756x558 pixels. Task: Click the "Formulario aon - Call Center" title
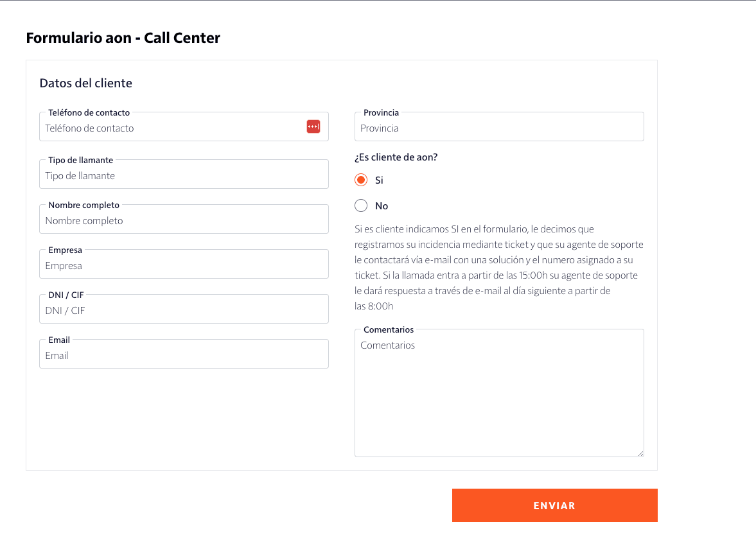[x=123, y=38]
